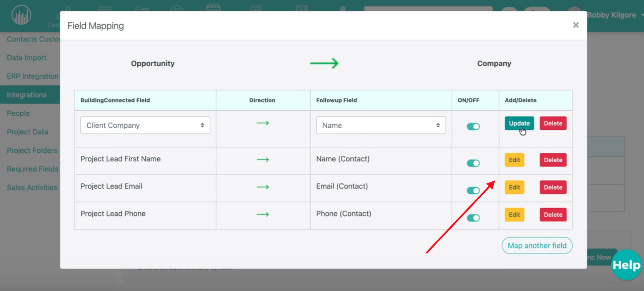Image resolution: width=644 pixels, height=291 pixels.
Task: Open the People settings page
Action: [x=18, y=113]
